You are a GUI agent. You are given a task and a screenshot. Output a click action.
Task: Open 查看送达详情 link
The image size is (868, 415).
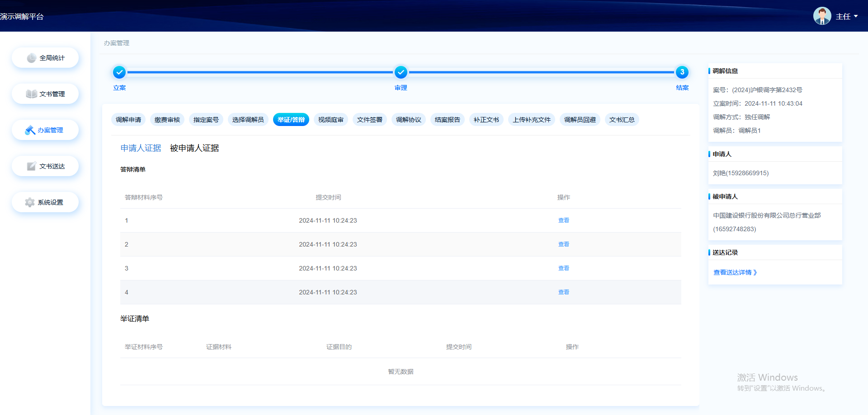[x=735, y=272]
